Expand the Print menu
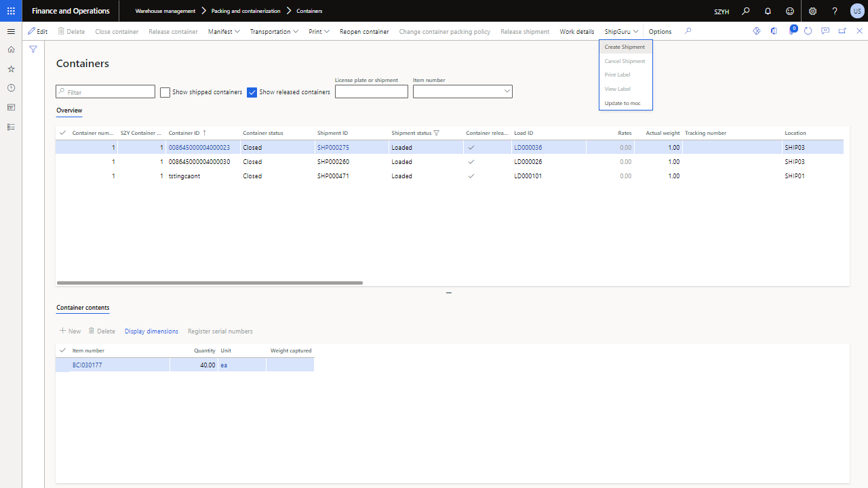868x488 pixels. tap(319, 32)
